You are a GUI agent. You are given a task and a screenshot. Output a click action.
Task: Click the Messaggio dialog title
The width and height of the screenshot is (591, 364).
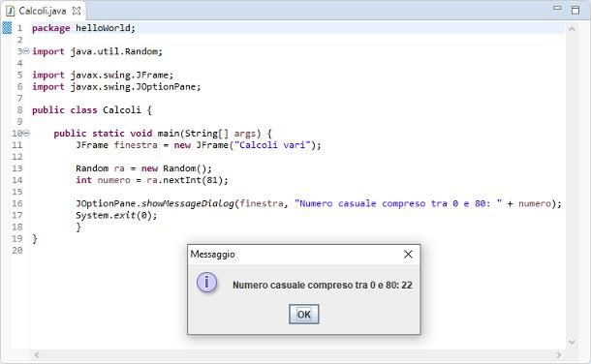pyautogui.click(x=212, y=254)
